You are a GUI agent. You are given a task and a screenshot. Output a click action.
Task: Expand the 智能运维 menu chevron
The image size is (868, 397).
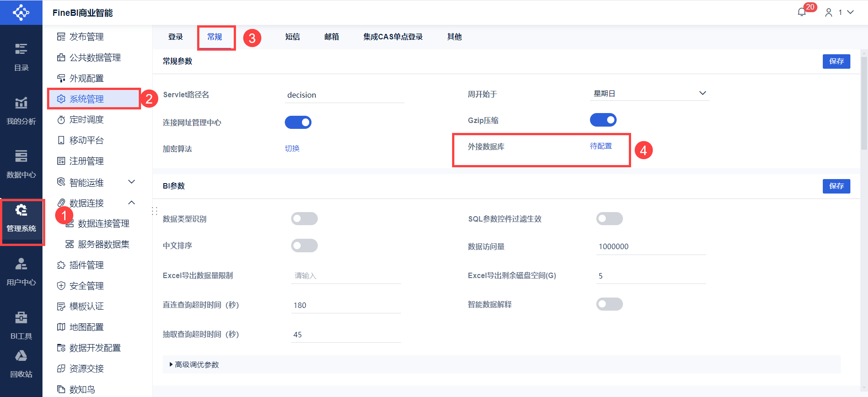(132, 182)
